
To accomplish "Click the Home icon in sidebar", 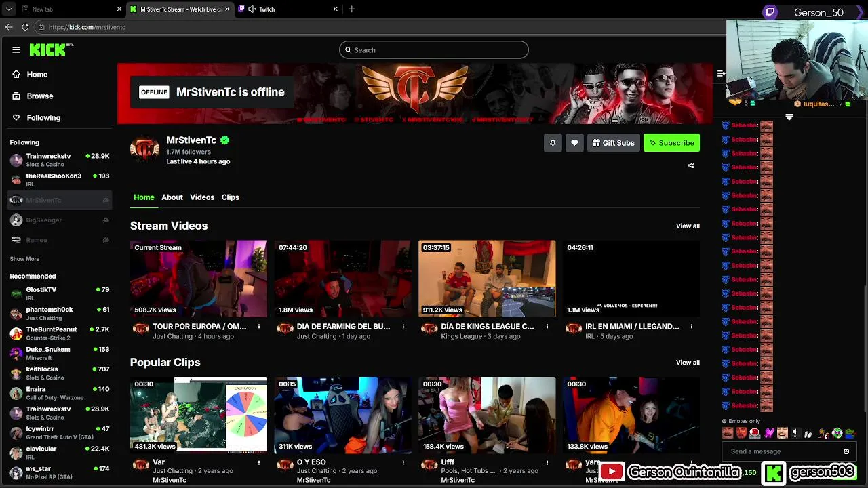I will point(16,75).
